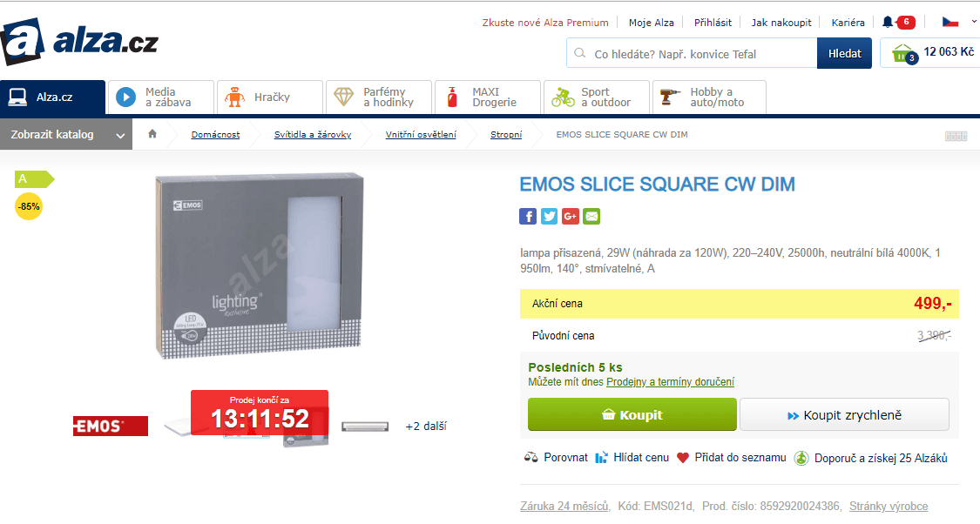
Task: Open the notifications bell icon
Action: tap(888, 22)
